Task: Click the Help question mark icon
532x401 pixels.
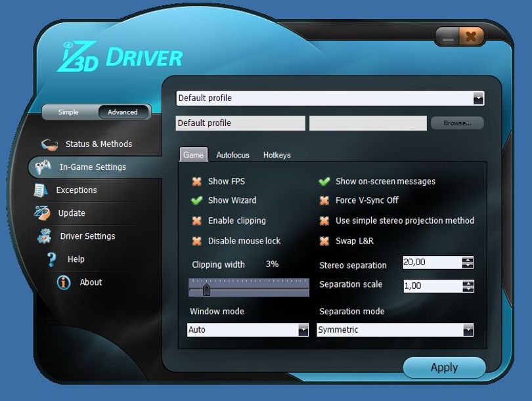Action: [51, 259]
